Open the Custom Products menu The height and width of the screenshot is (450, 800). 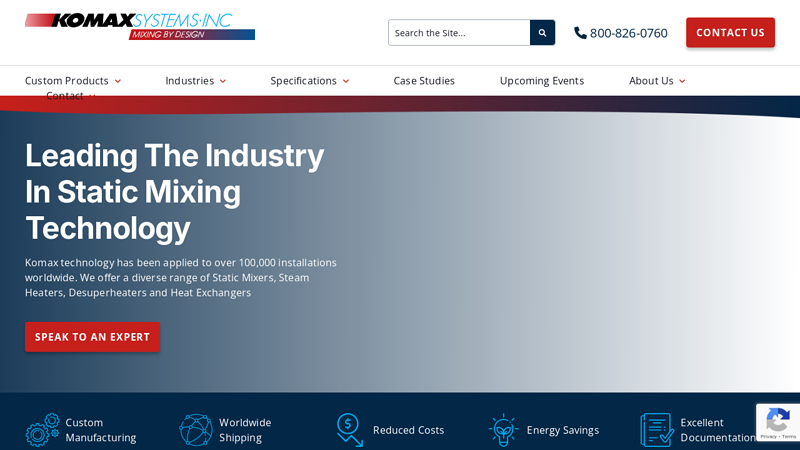(67, 81)
